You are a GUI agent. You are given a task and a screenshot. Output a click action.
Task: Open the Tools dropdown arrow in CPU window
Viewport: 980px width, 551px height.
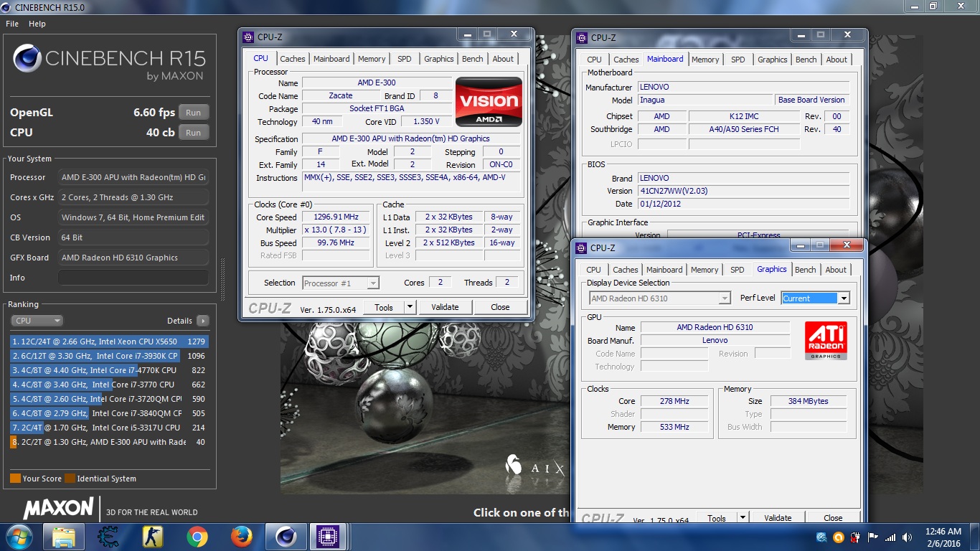click(x=410, y=307)
